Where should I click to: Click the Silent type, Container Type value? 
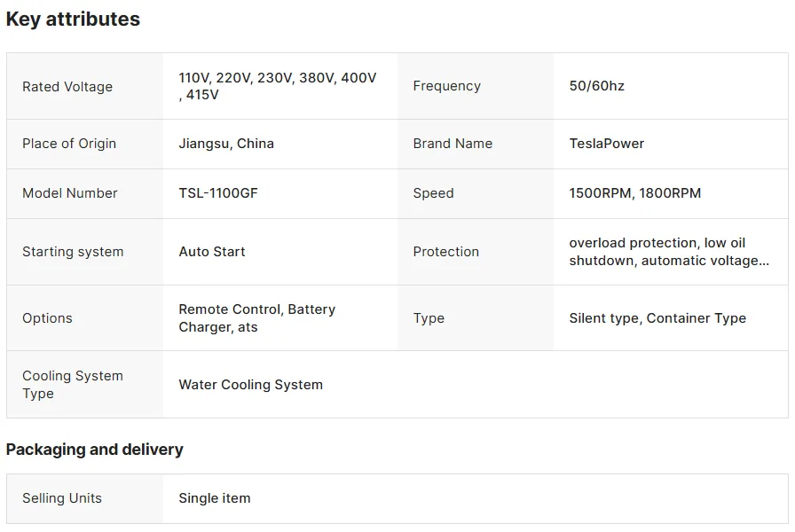[657, 318]
